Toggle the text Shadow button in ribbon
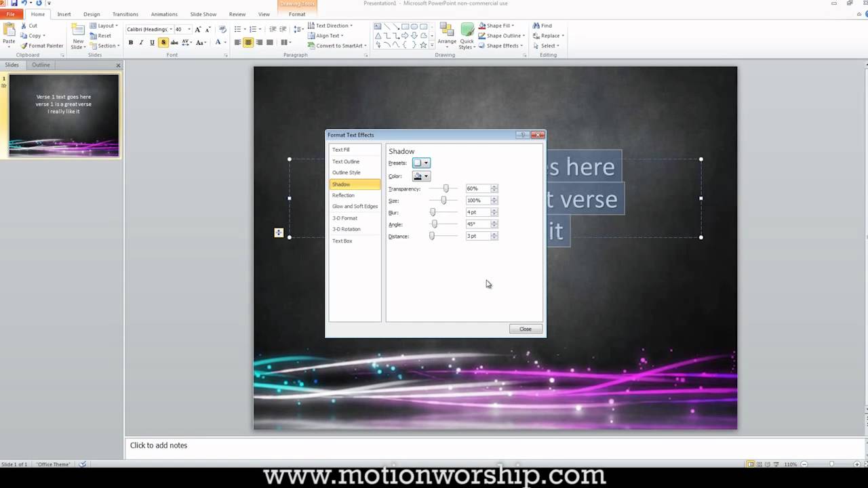This screenshot has height=488, width=868. 163,43
